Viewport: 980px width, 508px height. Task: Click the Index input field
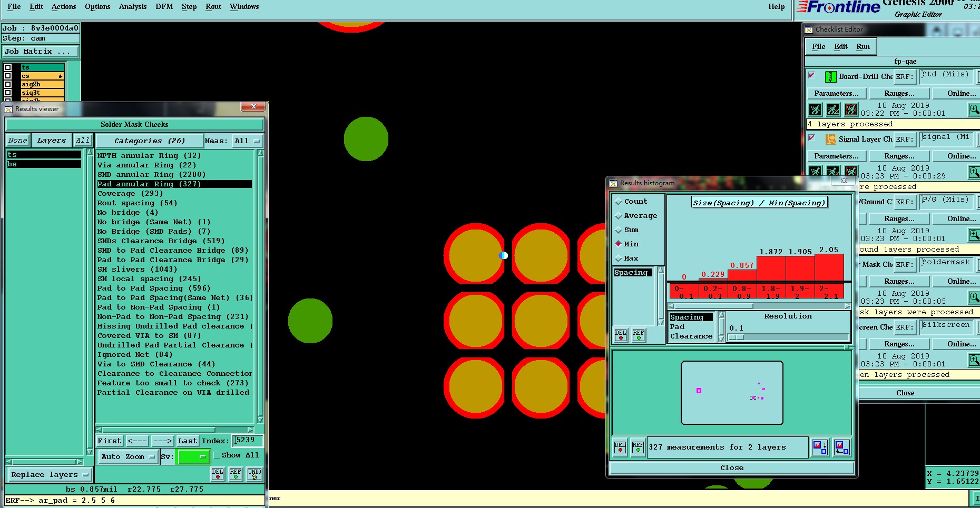[248, 441]
